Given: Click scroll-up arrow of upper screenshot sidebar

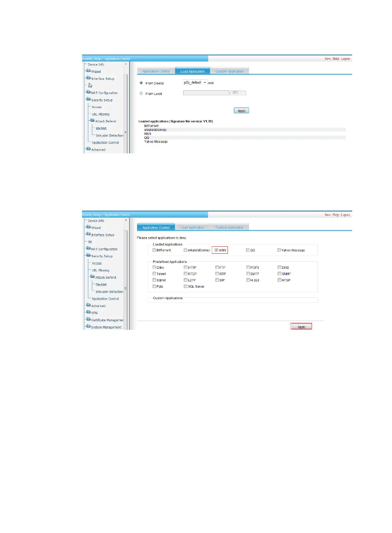Looking at the screenshot, I should point(126,64).
